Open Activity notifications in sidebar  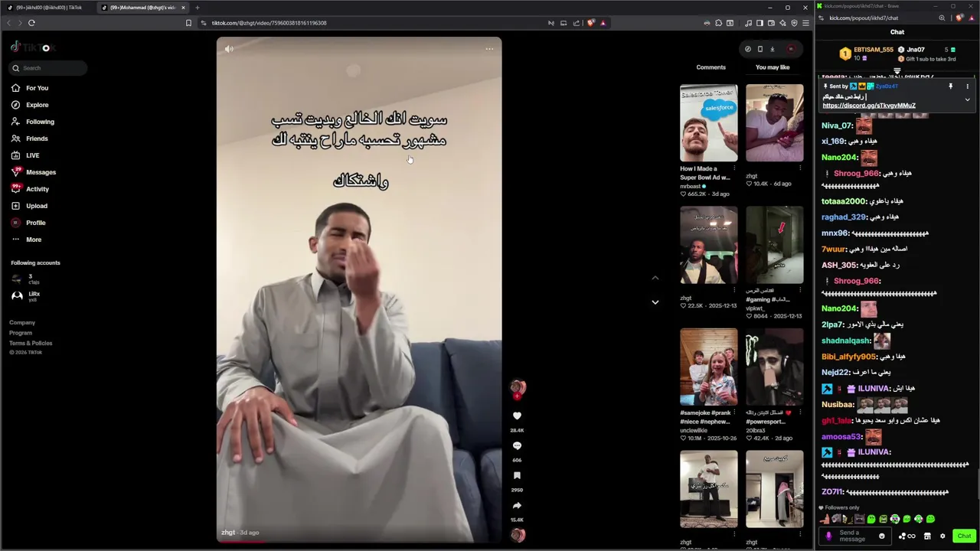tap(31, 189)
